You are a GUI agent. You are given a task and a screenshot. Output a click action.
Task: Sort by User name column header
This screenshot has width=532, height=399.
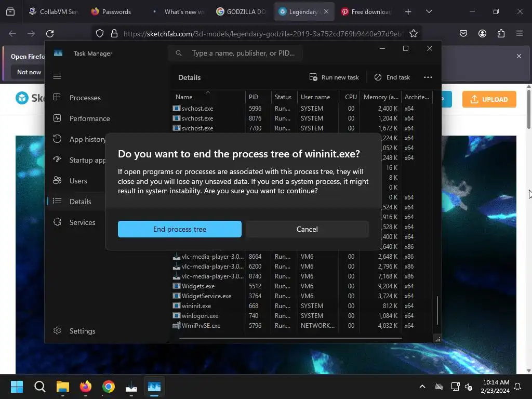(x=318, y=97)
